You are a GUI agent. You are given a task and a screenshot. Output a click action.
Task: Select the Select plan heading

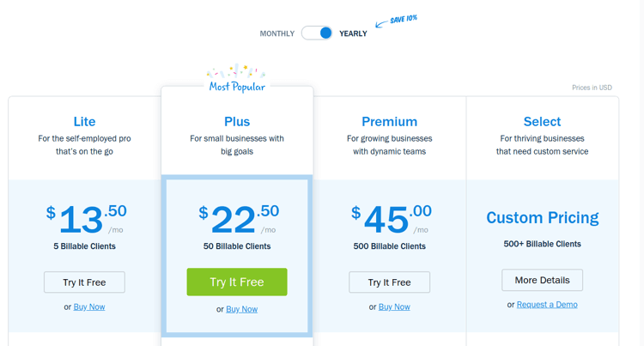(542, 122)
